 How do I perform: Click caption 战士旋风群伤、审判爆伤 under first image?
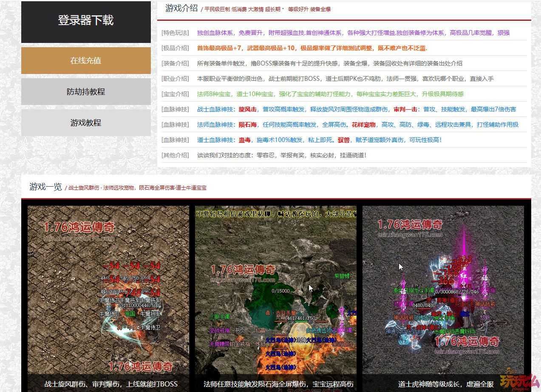point(111,384)
